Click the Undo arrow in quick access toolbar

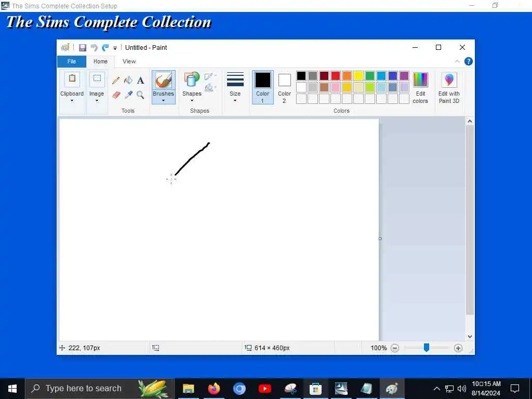94,48
